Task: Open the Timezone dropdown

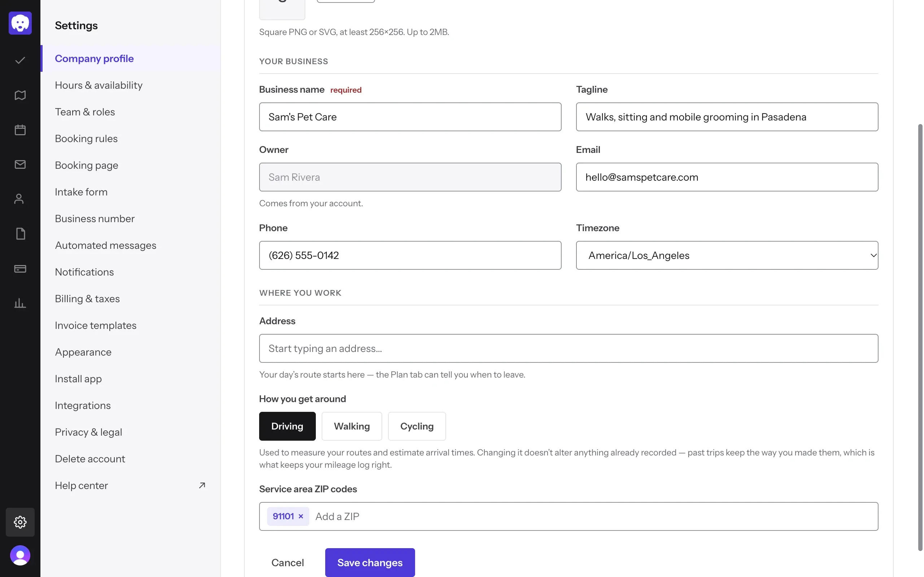Action: pyautogui.click(x=727, y=255)
